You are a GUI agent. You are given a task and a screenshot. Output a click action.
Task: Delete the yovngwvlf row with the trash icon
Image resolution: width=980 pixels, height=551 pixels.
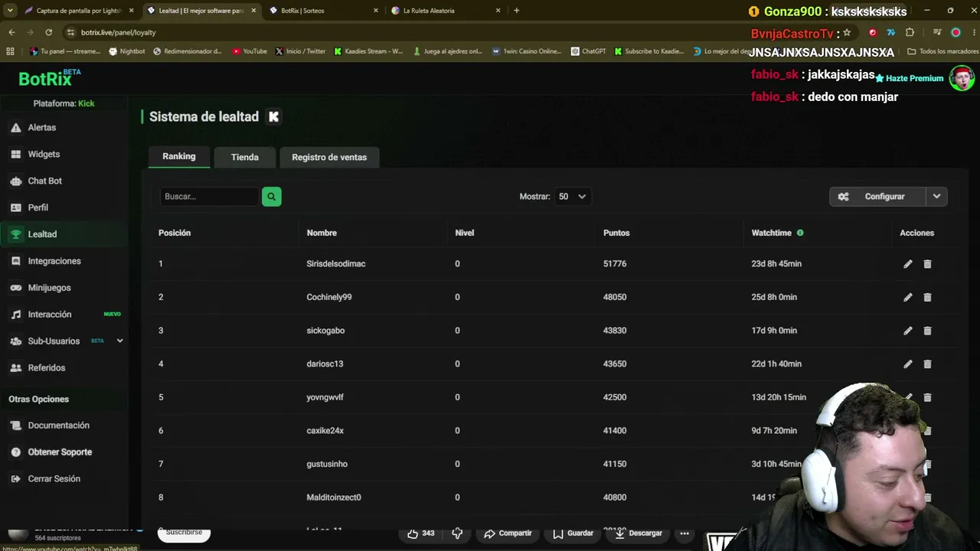pyautogui.click(x=927, y=397)
